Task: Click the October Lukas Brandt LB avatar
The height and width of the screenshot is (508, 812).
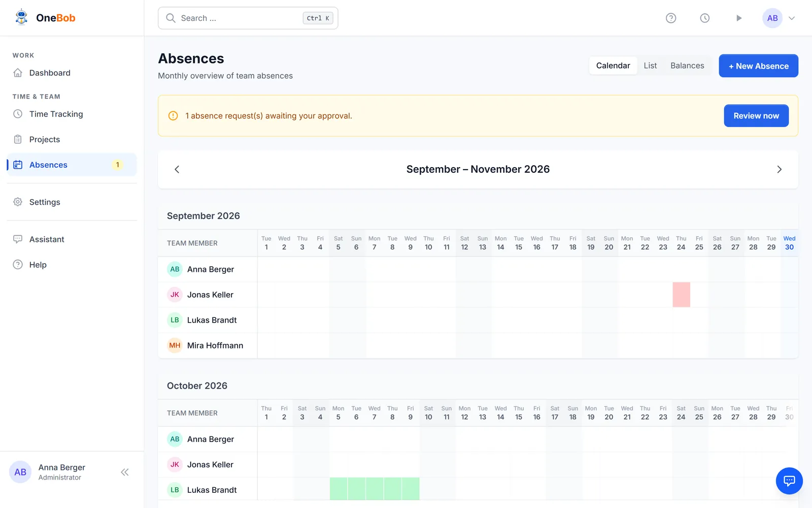Action: pyautogui.click(x=175, y=490)
